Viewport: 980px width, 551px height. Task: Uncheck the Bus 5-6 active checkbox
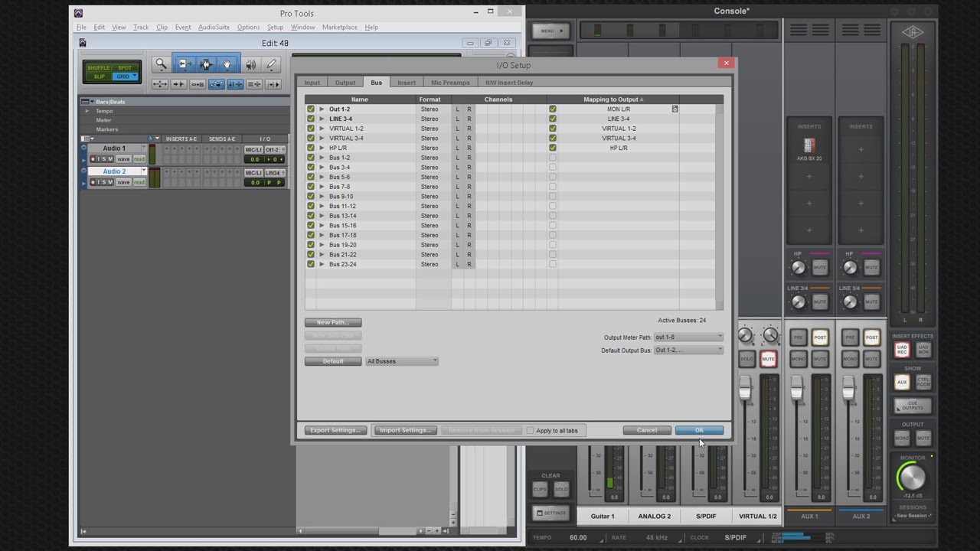(311, 177)
